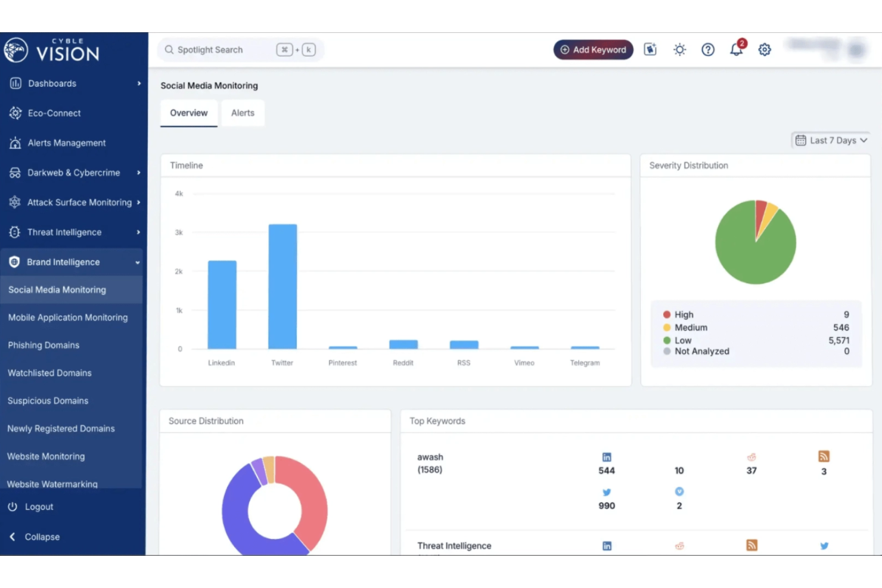Click the Alerts Management siren icon

15,143
